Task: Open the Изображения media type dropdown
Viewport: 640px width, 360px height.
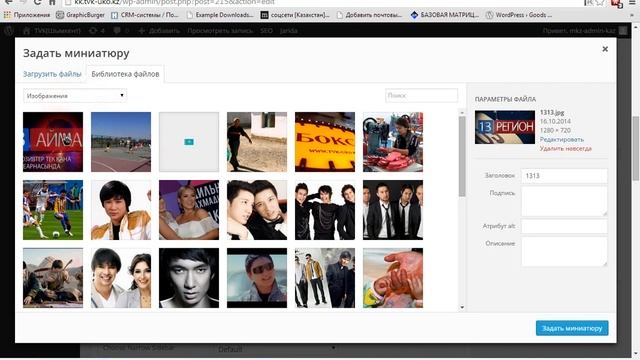Action: click(75, 96)
